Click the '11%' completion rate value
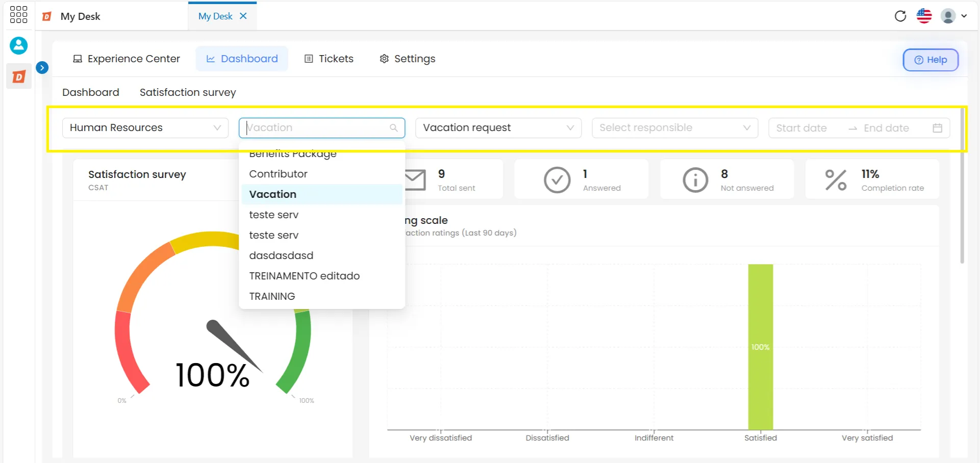 [870, 174]
